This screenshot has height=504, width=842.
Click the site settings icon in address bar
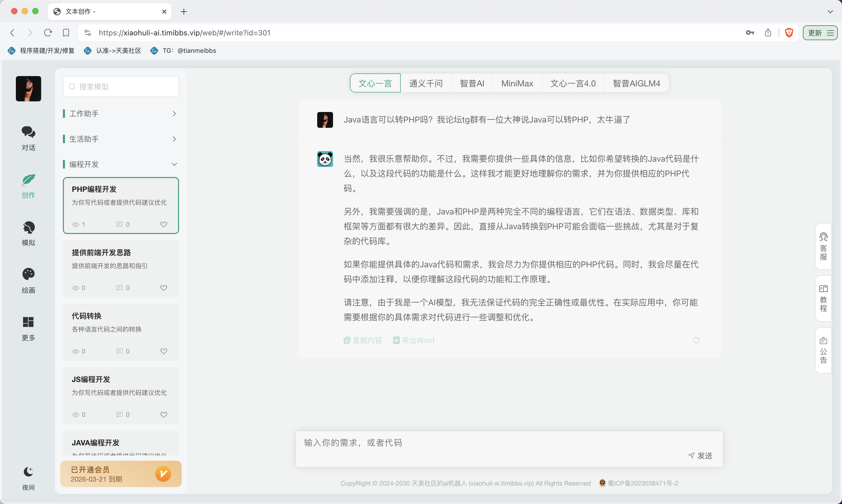tap(88, 32)
